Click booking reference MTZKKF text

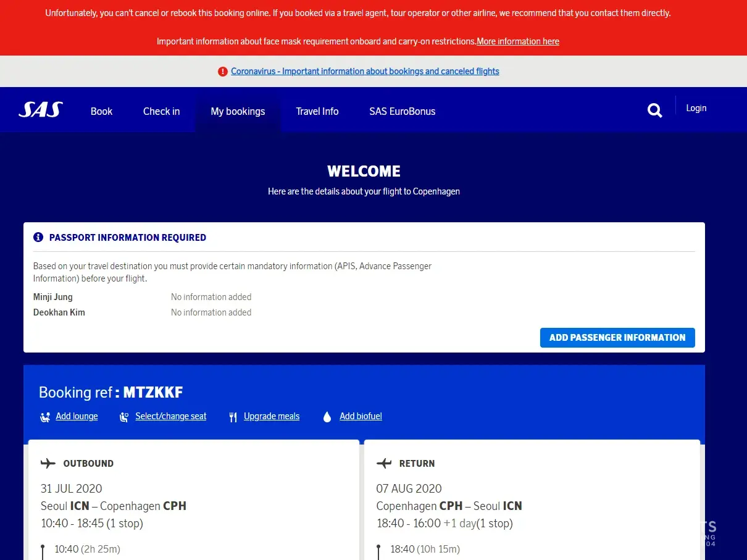point(153,392)
